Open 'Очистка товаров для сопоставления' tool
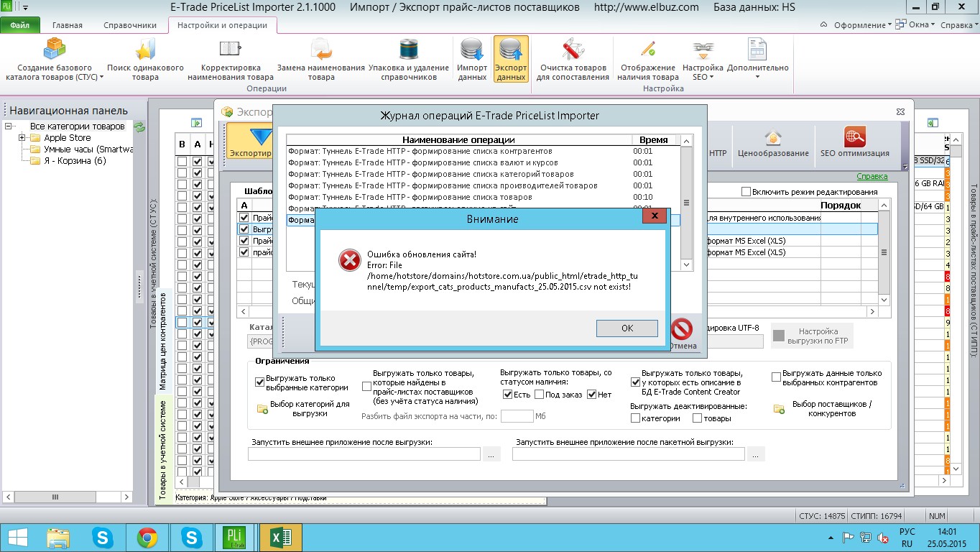The height and width of the screenshot is (552, 980). pos(573,49)
